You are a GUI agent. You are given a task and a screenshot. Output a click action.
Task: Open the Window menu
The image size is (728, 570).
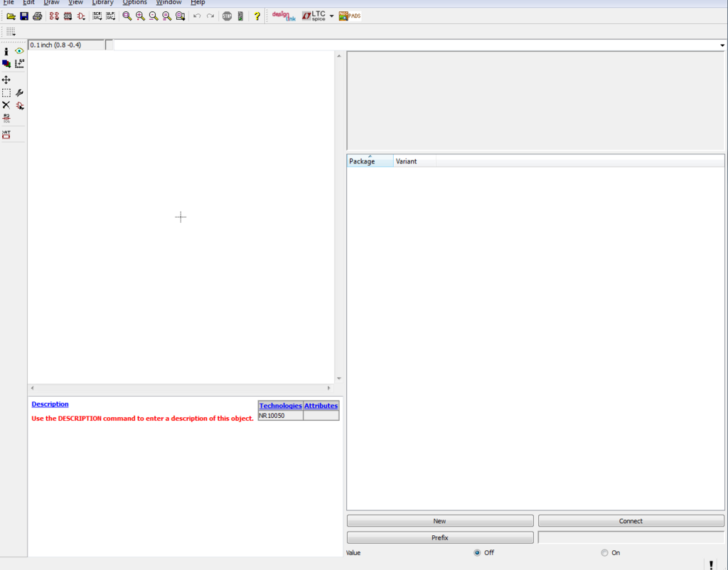(168, 2)
